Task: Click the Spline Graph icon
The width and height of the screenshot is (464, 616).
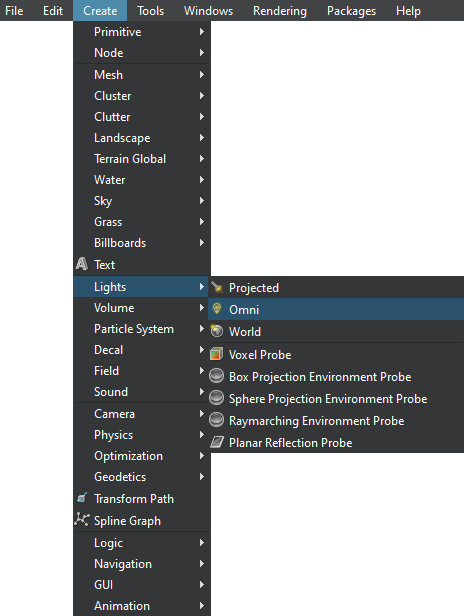Action: [x=82, y=520]
